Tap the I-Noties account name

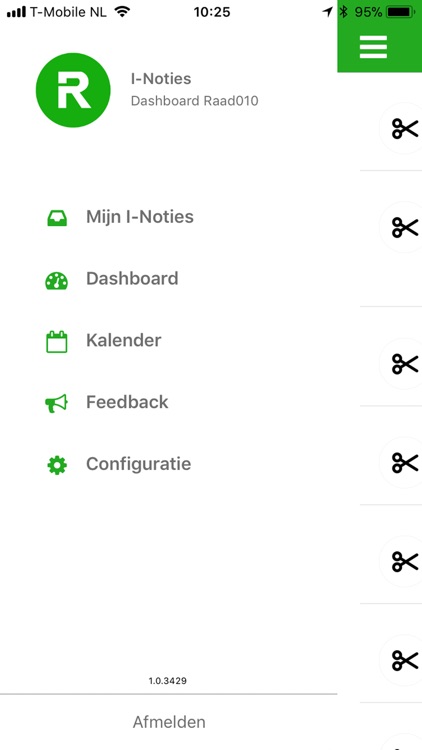pyautogui.click(x=161, y=78)
